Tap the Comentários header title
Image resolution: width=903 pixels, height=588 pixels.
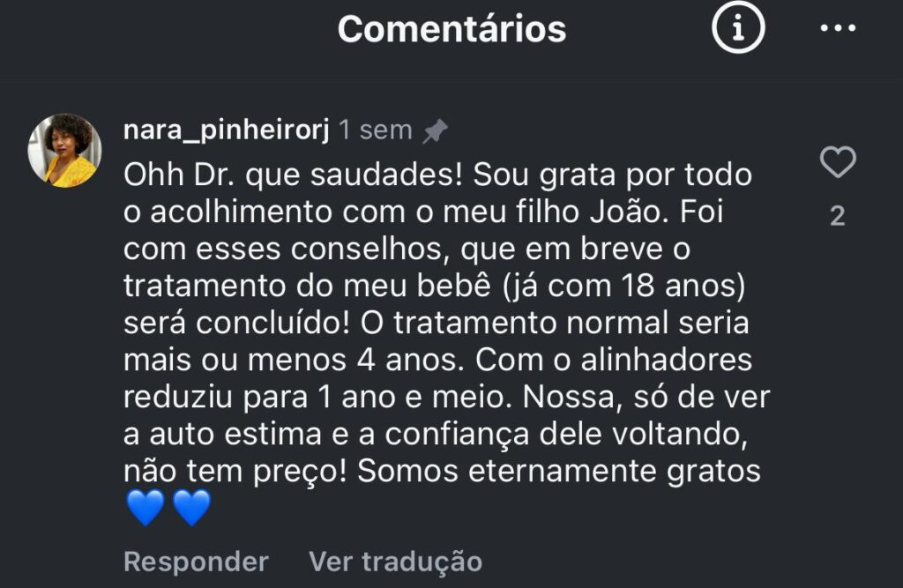(x=452, y=29)
